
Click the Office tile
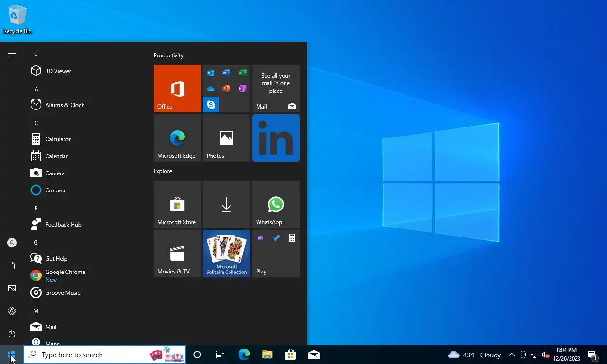177,89
